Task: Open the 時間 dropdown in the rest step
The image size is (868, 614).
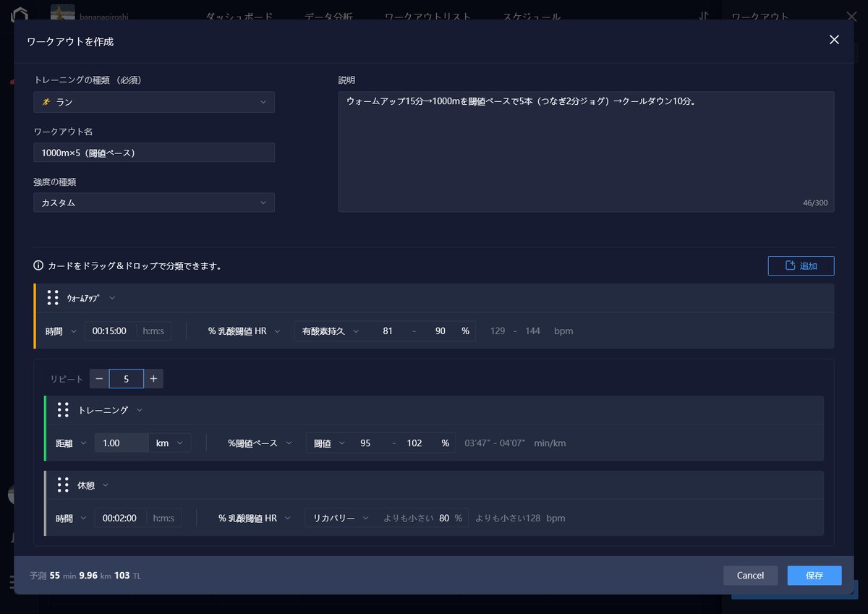Action: pos(71,518)
